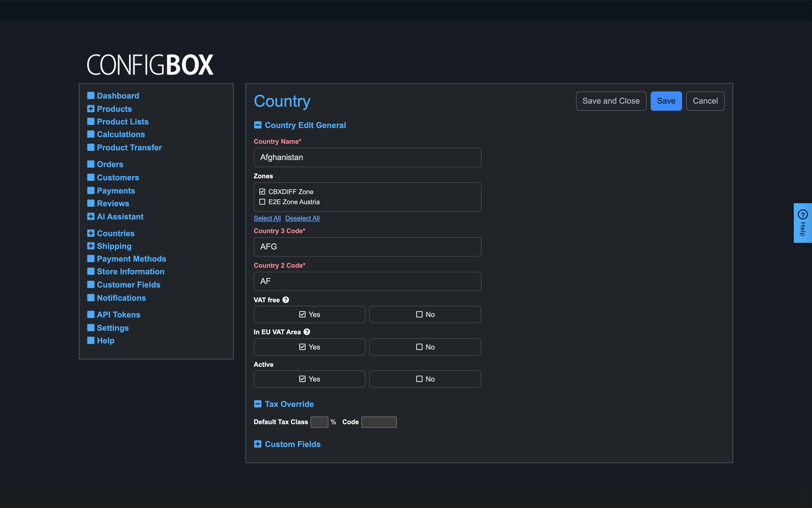Open the sidebar Help menu item

coord(106,341)
